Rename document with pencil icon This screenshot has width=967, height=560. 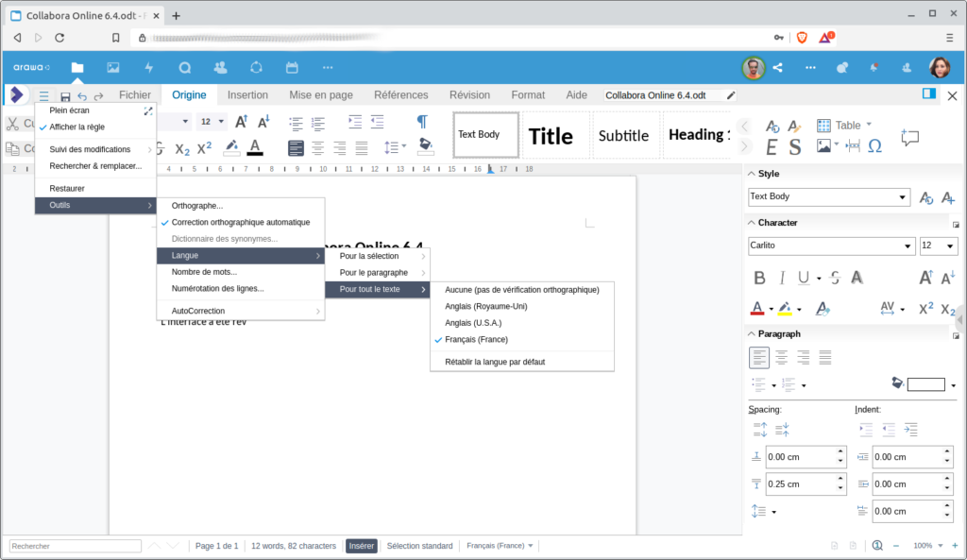pos(731,95)
